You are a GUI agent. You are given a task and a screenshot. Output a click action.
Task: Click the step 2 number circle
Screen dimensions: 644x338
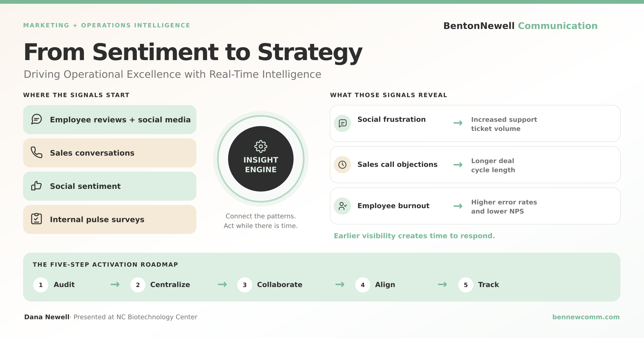(138, 285)
